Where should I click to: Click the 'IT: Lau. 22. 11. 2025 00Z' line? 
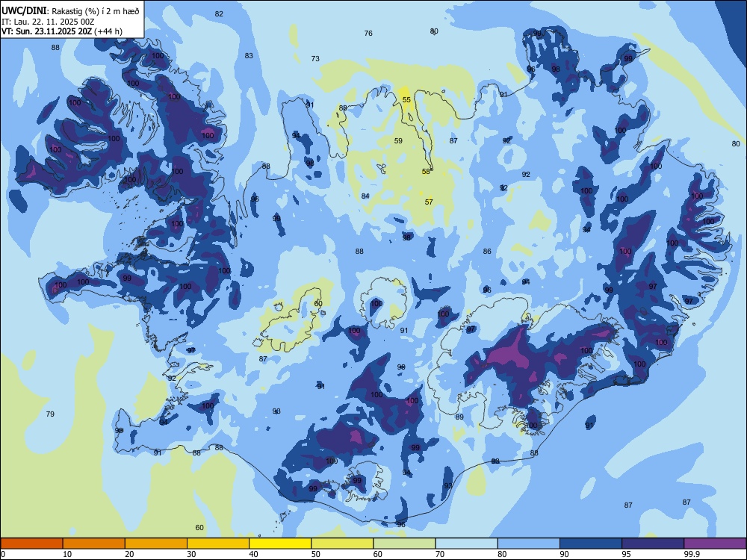(48, 22)
